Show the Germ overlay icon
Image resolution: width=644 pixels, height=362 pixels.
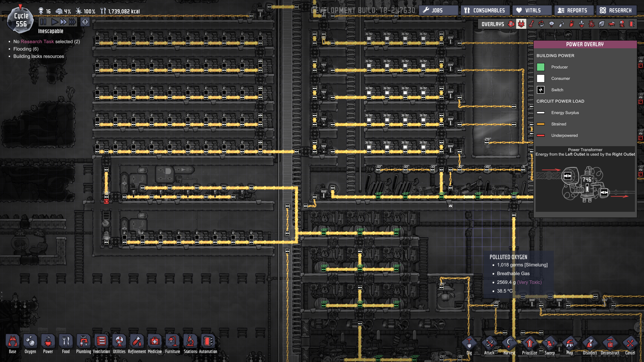[592, 24]
